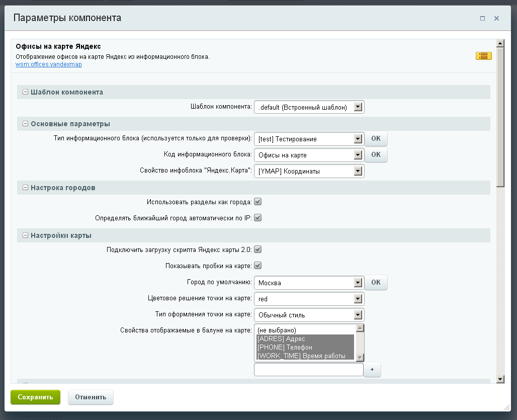Disable automatic nearest city detection by IP
This screenshot has height=420, width=517.
(257, 218)
